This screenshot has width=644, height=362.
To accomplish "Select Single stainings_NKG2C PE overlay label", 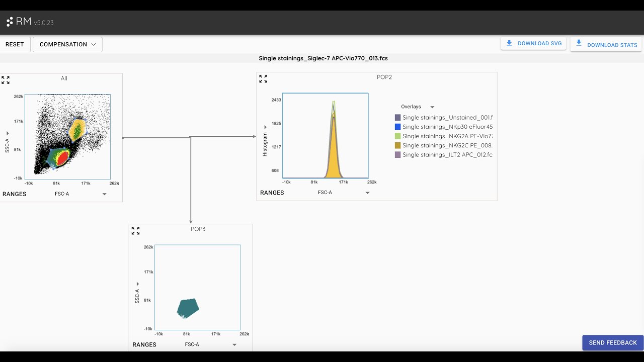I will (448, 145).
